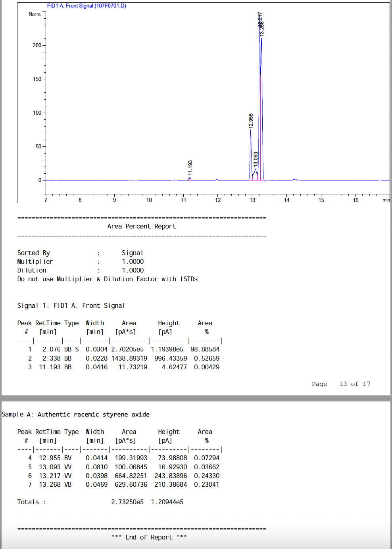Click the baseline at 14 minutes
This screenshot has height=549, width=392.
[286, 180]
